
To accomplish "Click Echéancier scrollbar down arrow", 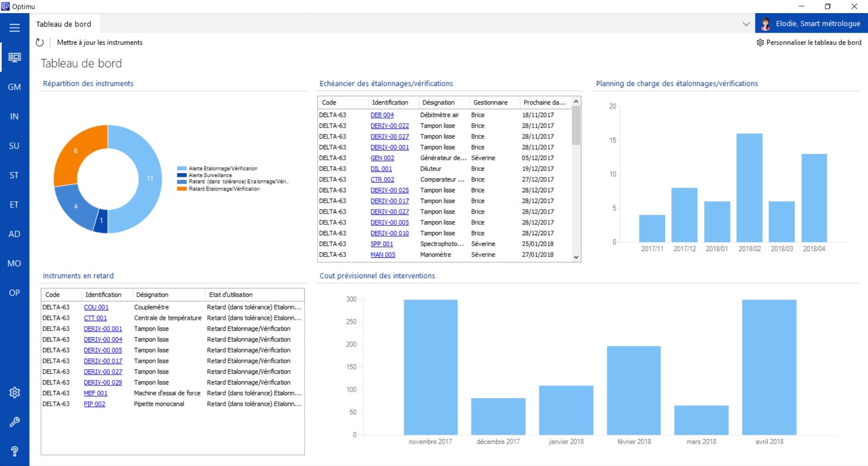I will point(576,257).
